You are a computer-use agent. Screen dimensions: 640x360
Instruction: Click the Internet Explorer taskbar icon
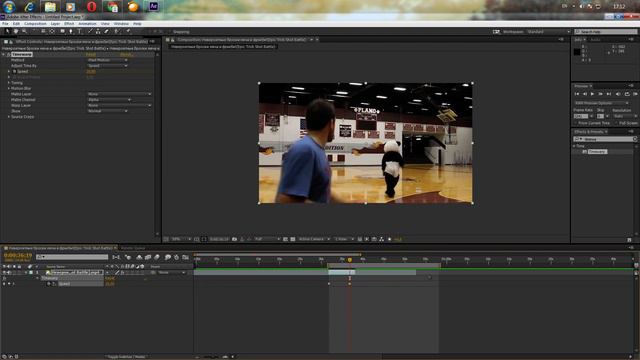(29, 7)
